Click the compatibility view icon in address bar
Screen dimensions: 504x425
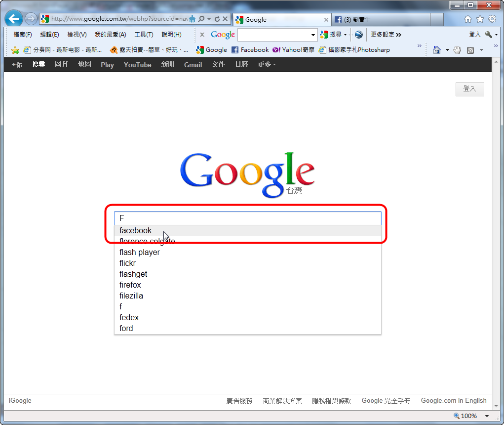(x=192, y=19)
